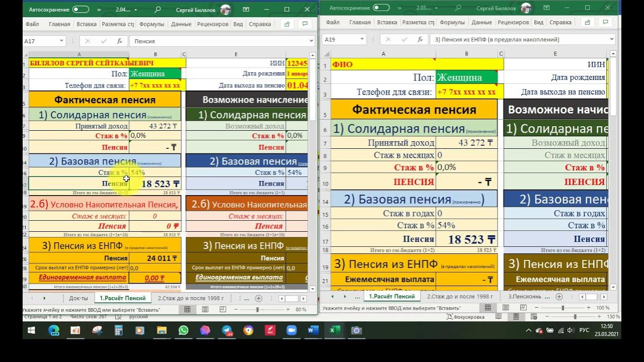Switch to Page Layout view in right window

click(505, 308)
